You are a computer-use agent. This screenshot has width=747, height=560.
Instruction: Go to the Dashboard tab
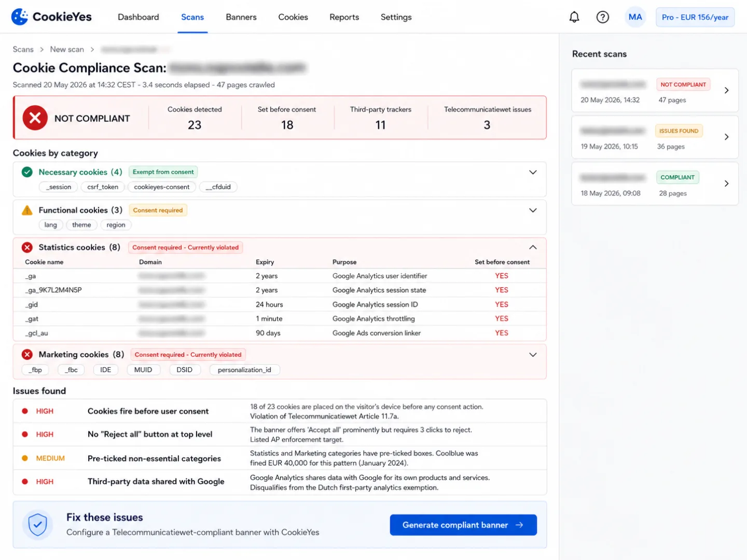tap(139, 17)
